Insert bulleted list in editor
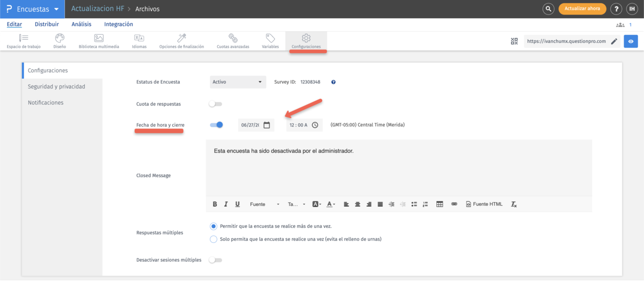This screenshot has width=644, height=281. (414, 204)
